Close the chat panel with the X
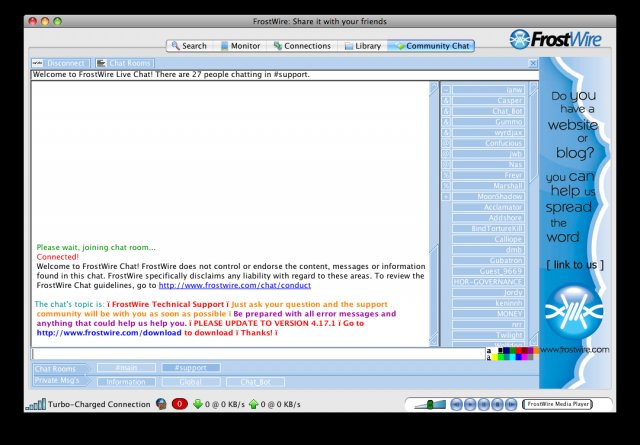Image resolution: width=640 pixels, height=445 pixels. click(x=533, y=63)
